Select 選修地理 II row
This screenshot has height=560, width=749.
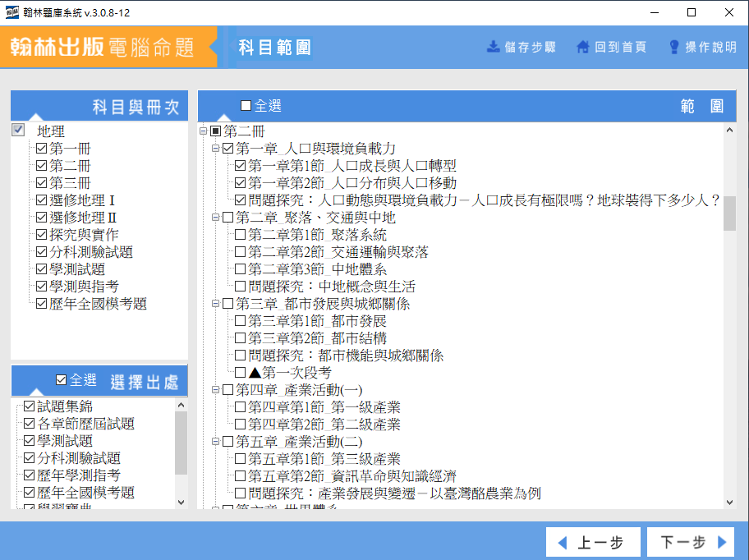pyautogui.click(x=83, y=218)
